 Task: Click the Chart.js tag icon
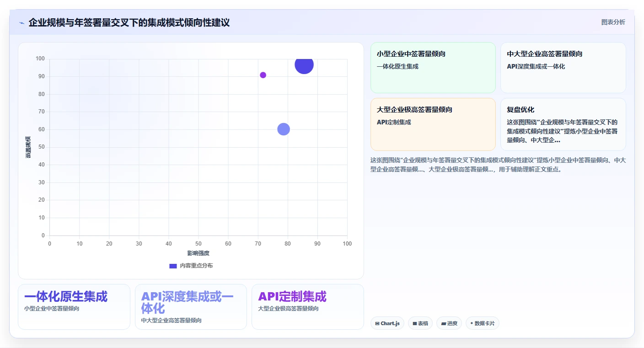point(377,323)
